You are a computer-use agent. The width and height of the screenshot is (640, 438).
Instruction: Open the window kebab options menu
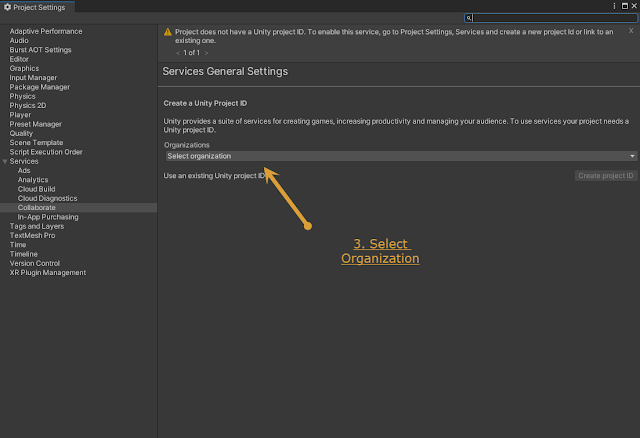(x=613, y=6)
